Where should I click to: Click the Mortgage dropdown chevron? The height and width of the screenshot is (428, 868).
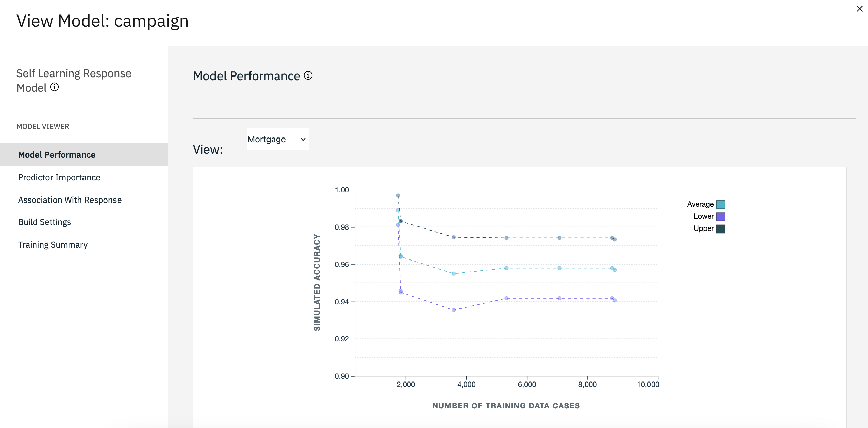coord(303,139)
